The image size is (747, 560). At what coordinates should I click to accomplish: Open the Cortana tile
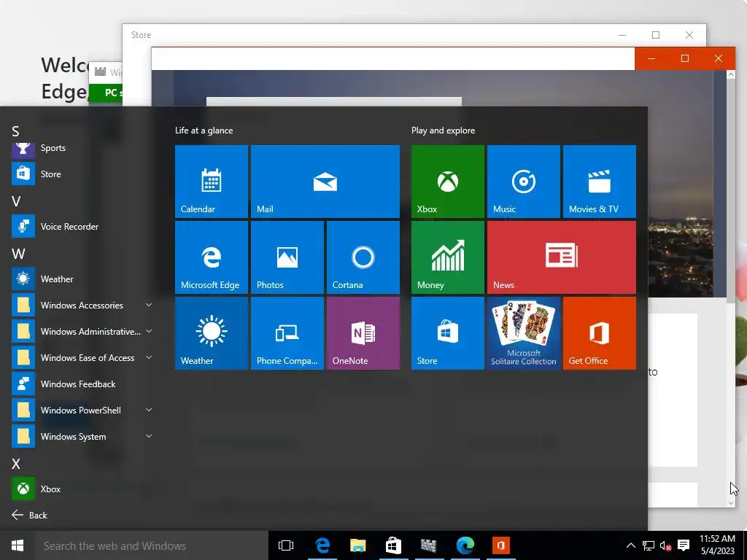pyautogui.click(x=363, y=257)
